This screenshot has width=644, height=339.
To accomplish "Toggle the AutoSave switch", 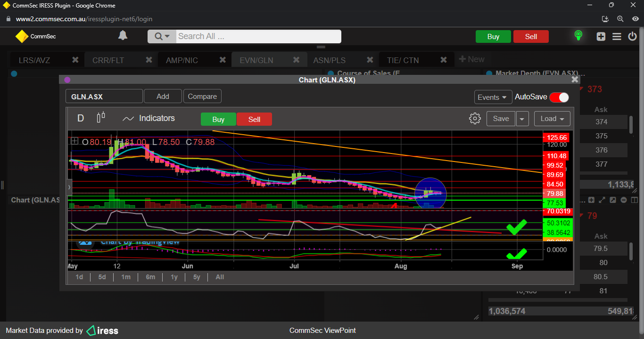I will (559, 97).
